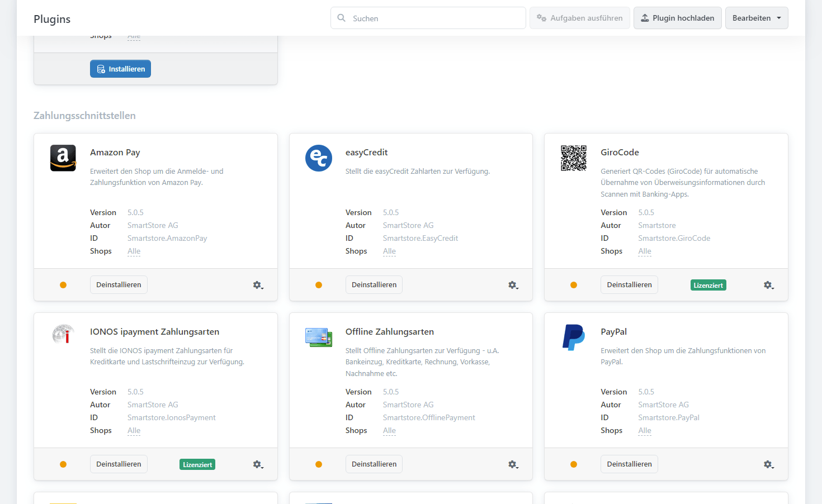Click the Amazon Pay logo icon

[63, 158]
